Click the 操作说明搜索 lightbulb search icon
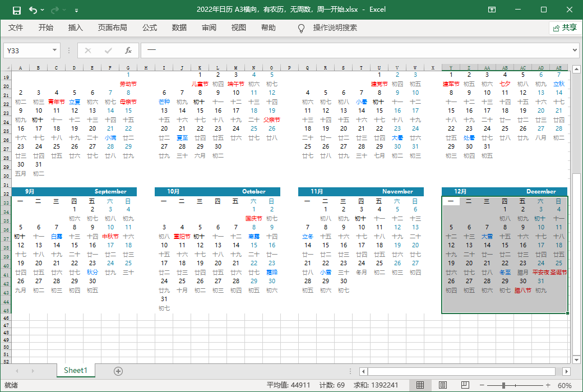Viewport: 583px width, 392px height. coord(302,27)
